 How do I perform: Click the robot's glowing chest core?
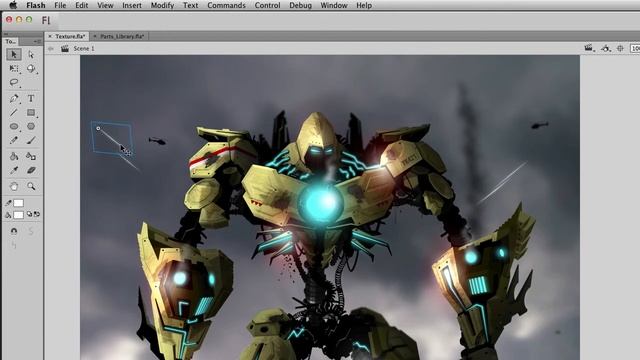[x=320, y=203]
